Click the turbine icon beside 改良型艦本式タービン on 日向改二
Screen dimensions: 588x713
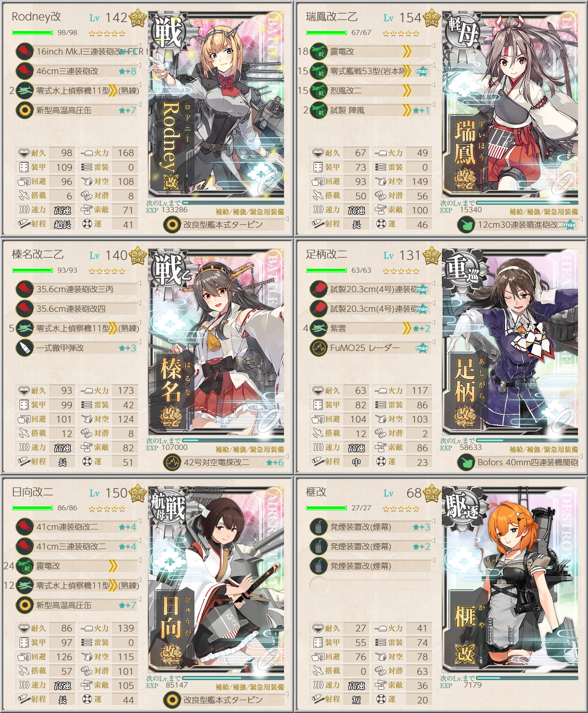[x=172, y=700]
